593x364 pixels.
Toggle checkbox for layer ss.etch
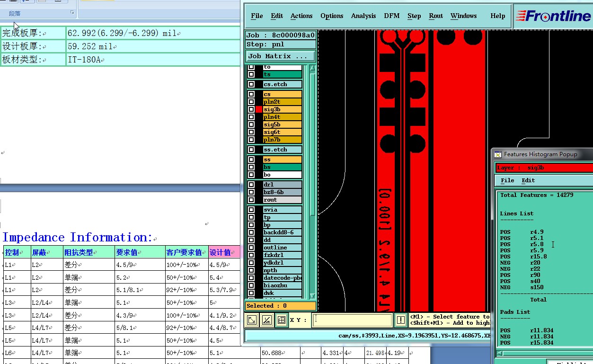[251, 150]
